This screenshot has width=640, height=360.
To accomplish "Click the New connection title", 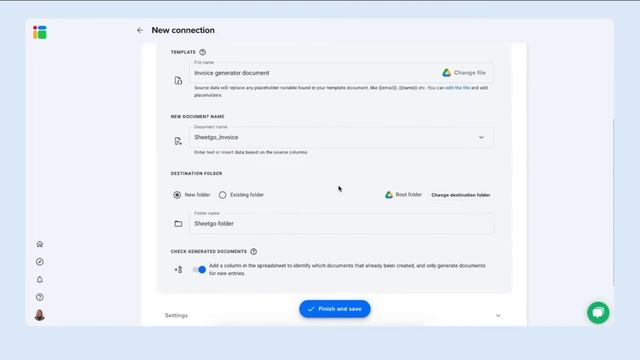I will [183, 30].
